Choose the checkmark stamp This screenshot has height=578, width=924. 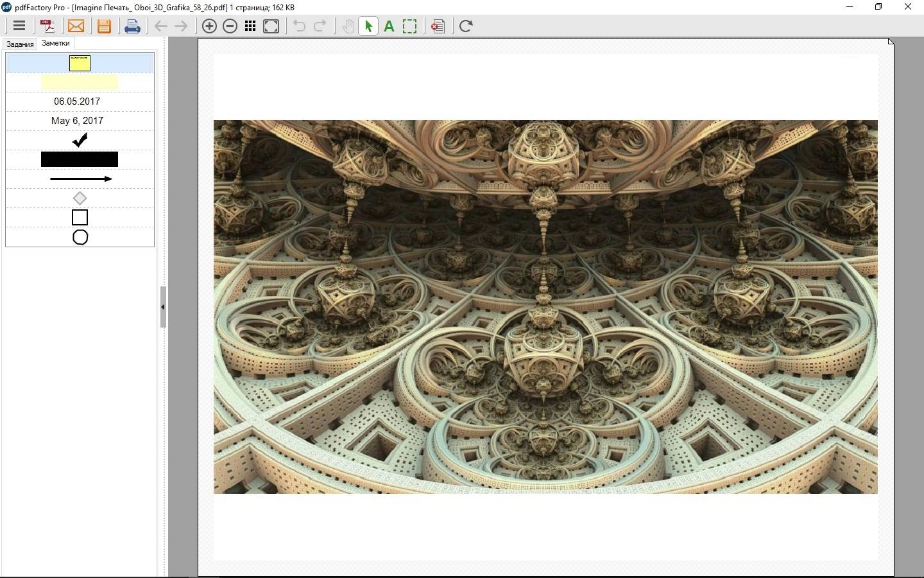coord(80,139)
